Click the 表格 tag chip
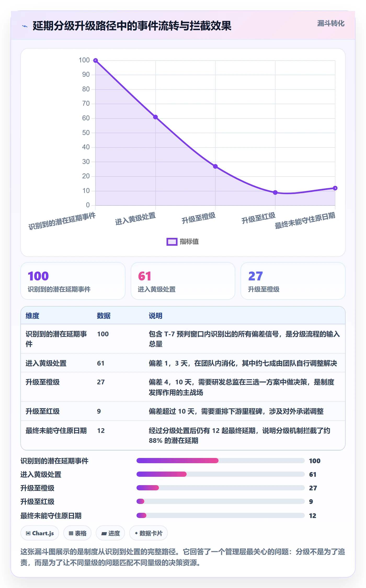Screen dimensions: 366x588 (77, 533)
